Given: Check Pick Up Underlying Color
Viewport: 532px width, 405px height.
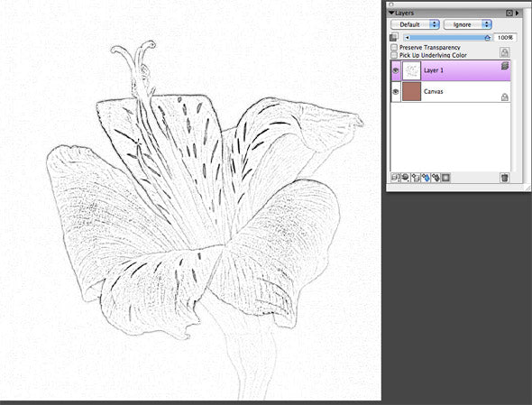Looking at the screenshot, I should [394, 55].
